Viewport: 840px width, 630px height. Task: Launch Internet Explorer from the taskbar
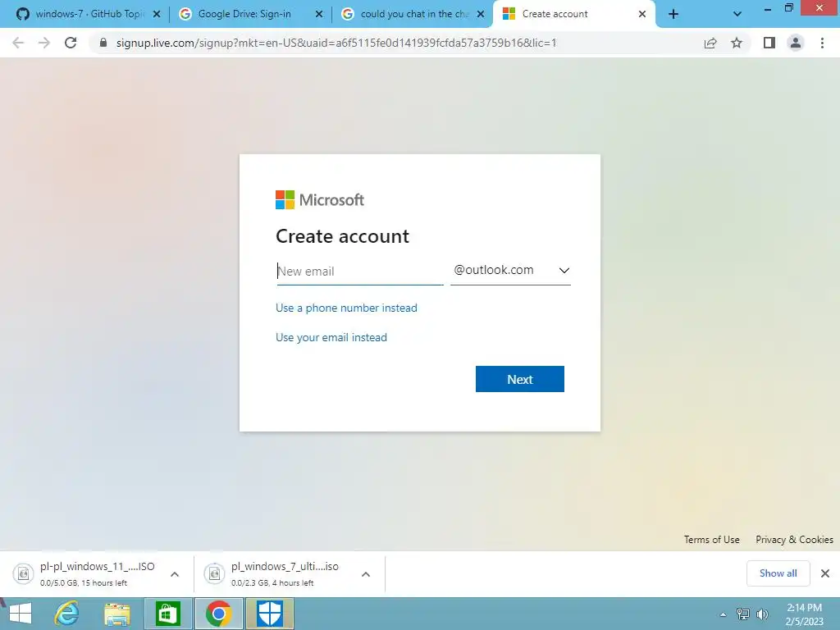coord(67,614)
